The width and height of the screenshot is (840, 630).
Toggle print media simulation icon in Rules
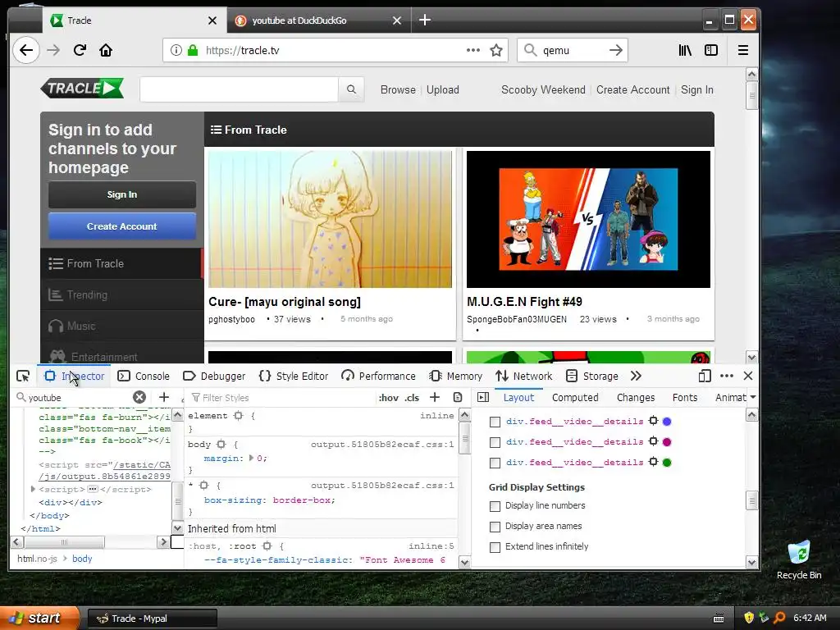tap(458, 398)
